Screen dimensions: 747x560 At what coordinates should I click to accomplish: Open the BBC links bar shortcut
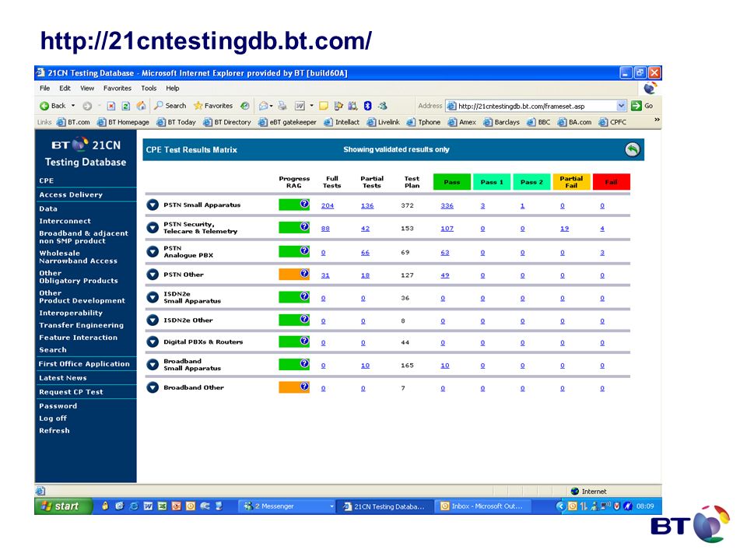(538, 122)
